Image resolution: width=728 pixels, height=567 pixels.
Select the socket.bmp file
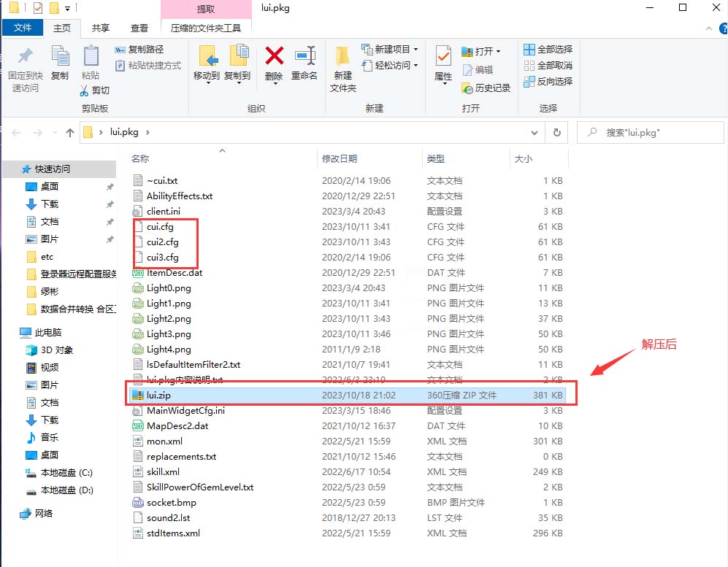(x=346, y=503)
